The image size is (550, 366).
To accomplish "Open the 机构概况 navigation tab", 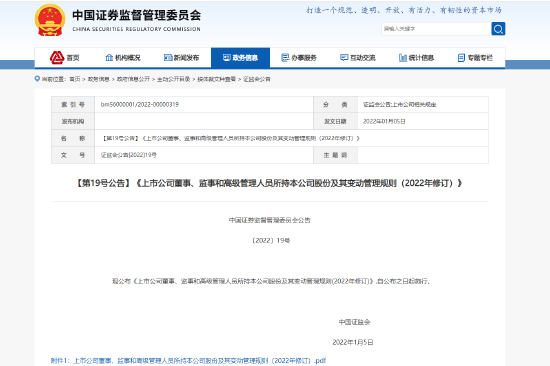I will coord(123,58).
